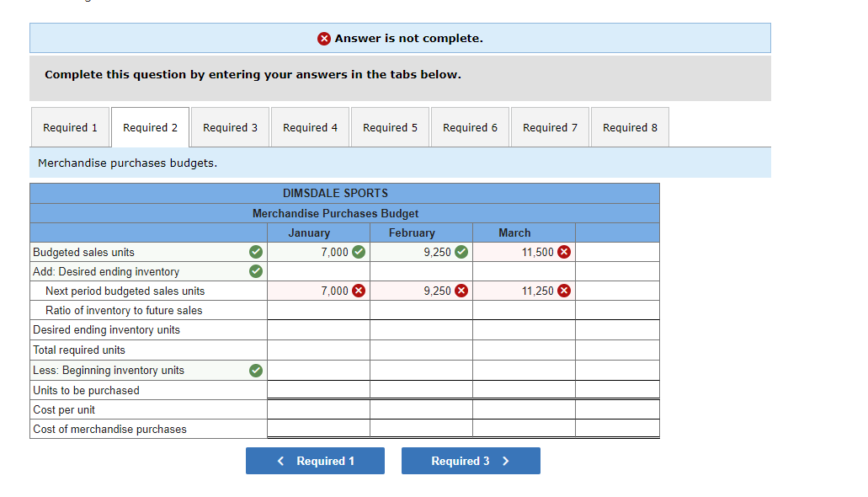This screenshot has height=497, width=868.
Task: Go to the Required 5 tab
Action: pos(391,127)
